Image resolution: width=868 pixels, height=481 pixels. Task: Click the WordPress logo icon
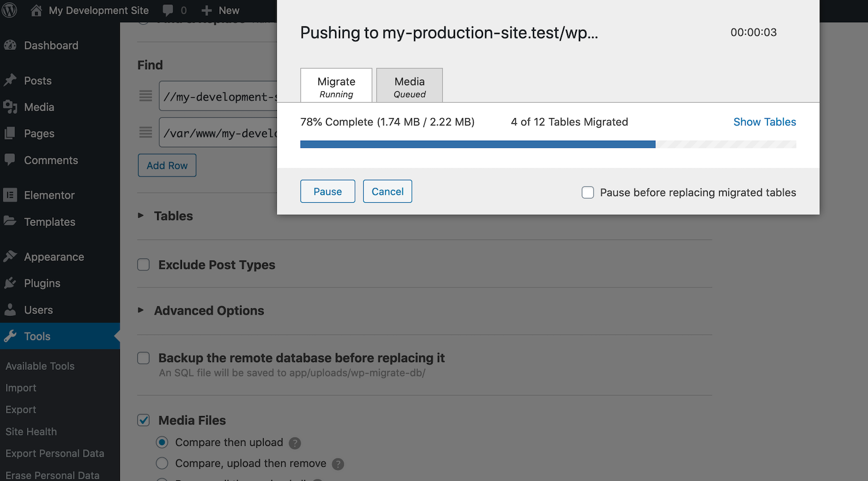(10, 10)
